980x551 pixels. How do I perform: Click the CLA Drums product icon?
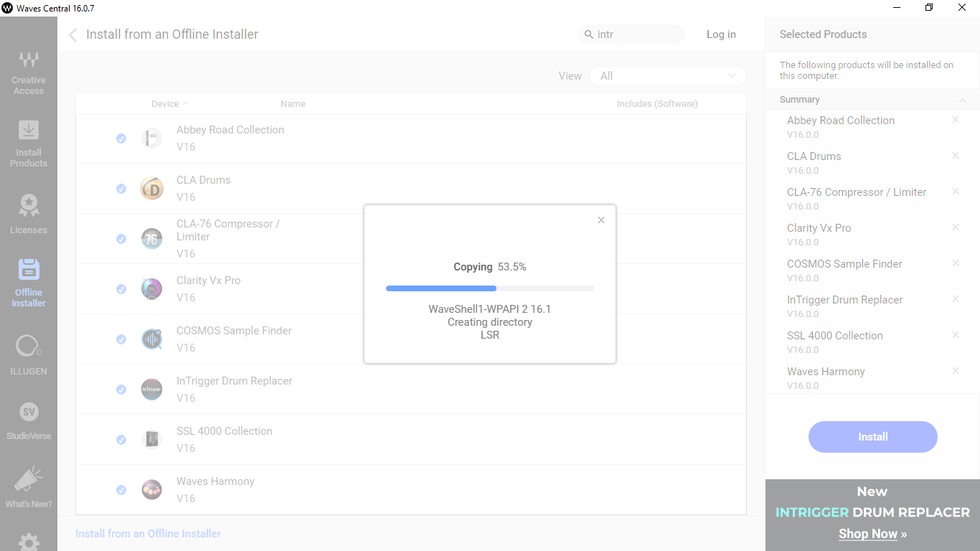click(151, 189)
